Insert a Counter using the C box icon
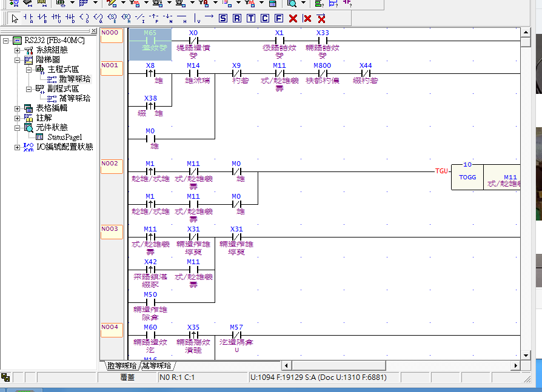The height and width of the screenshot is (392, 542). click(265, 18)
